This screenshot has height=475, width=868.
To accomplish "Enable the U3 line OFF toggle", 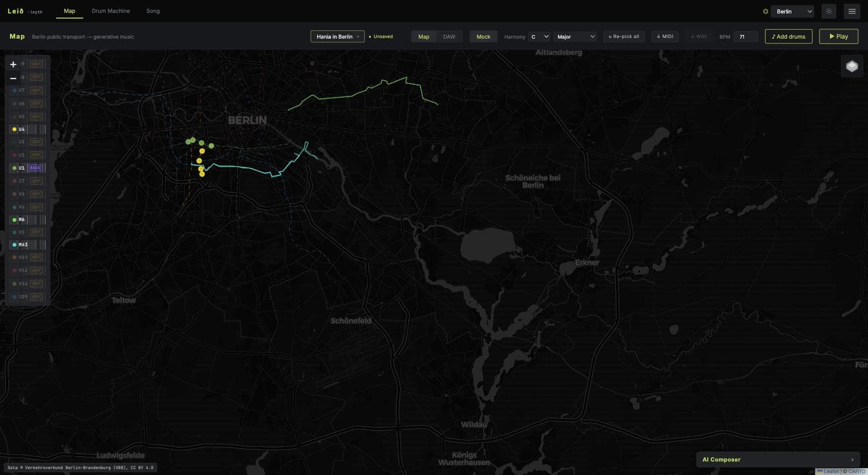I will tap(36, 142).
